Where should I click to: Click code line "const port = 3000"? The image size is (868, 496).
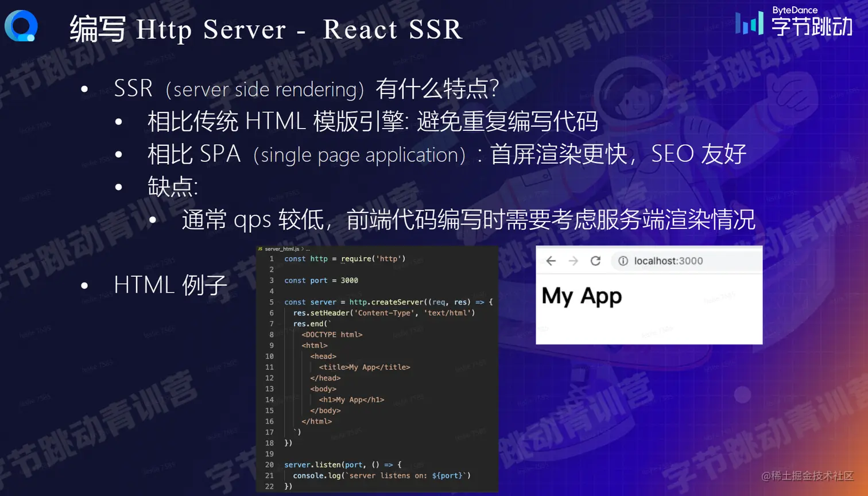click(x=321, y=281)
